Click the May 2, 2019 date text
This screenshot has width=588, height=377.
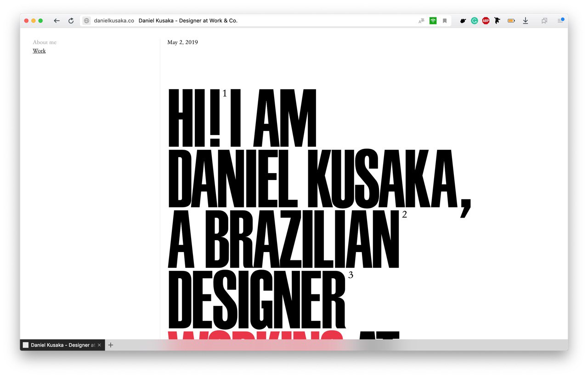(182, 42)
